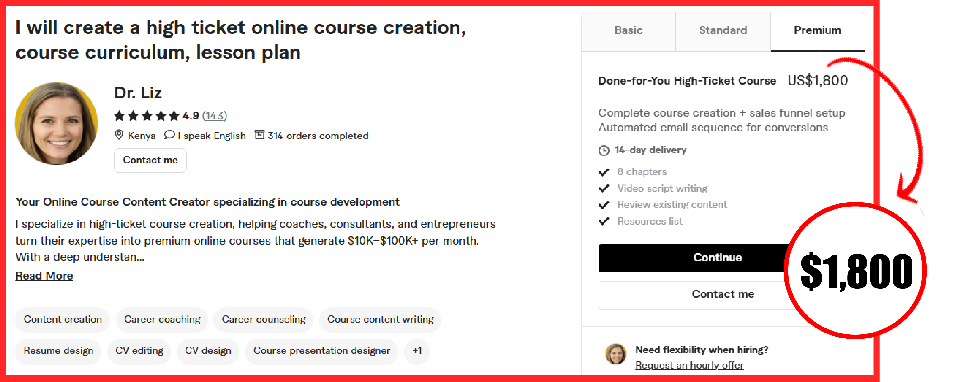The image size is (980, 382).
Task: Click the star rating icons
Action: coord(147,115)
